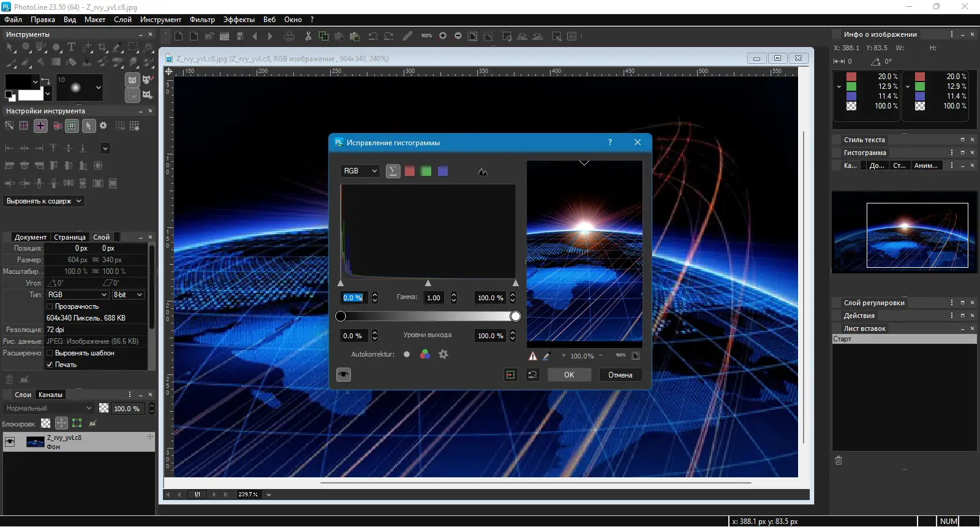
Task: Hide the Z_rvy_yvLc8 layer via eye icon
Action: 10,442
